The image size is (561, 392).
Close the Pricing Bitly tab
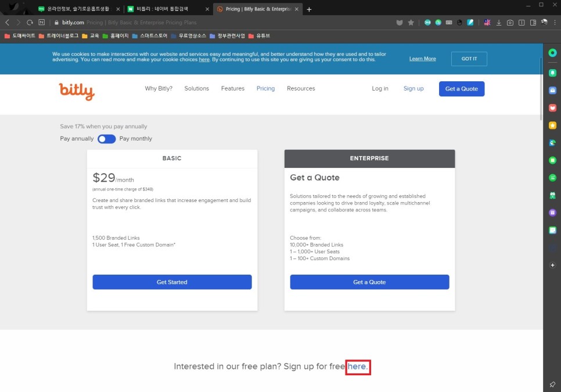[x=297, y=9]
